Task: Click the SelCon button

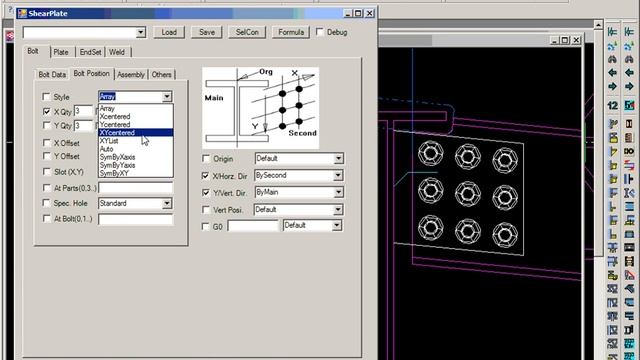Action: pyautogui.click(x=247, y=32)
